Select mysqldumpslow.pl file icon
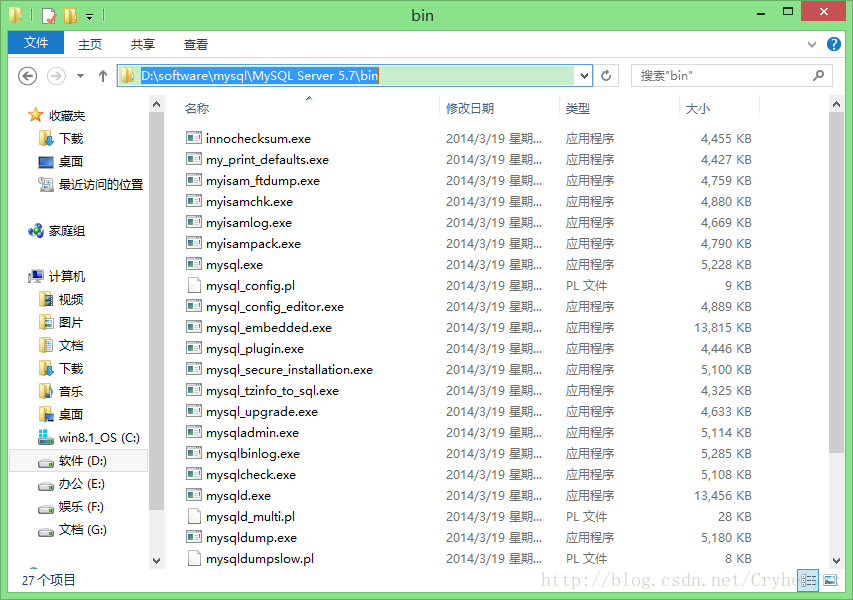Viewport: 853px width, 600px height. point(194,558)
